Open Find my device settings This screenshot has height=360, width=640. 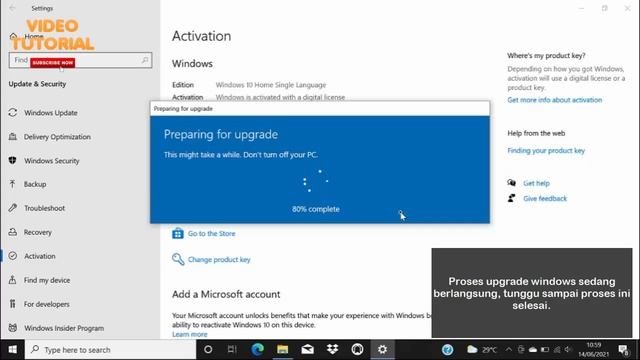click(x=47, y=280)
